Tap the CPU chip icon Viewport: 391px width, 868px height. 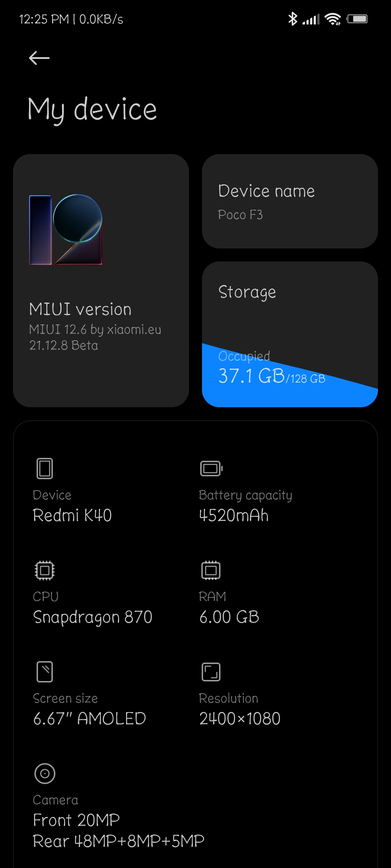pos(45,570)
